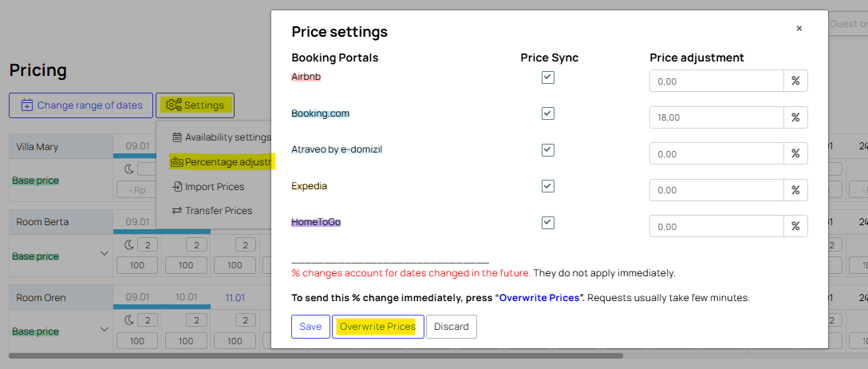Click the HomeToGo price adjustment field
Viewport: 868px width, 369px height.
717,226
